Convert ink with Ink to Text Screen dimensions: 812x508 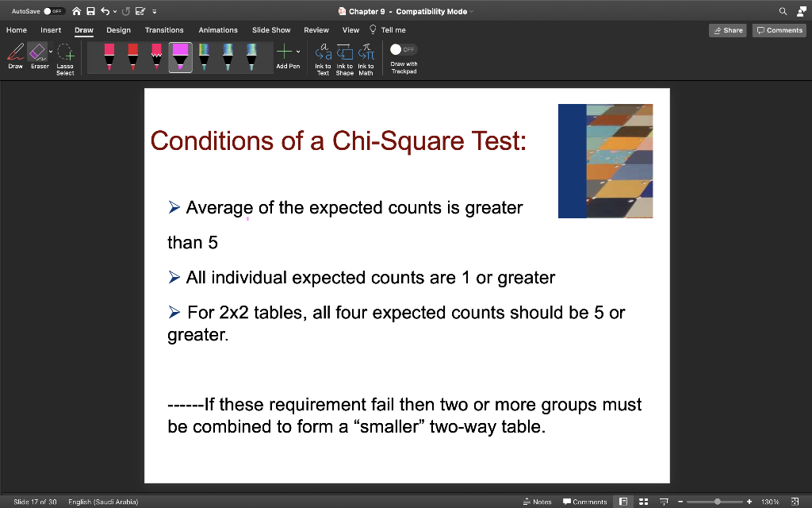324,59
